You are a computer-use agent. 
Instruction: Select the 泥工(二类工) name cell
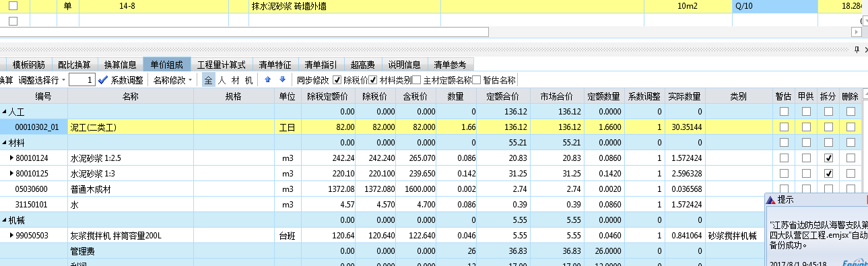point(131,127)
